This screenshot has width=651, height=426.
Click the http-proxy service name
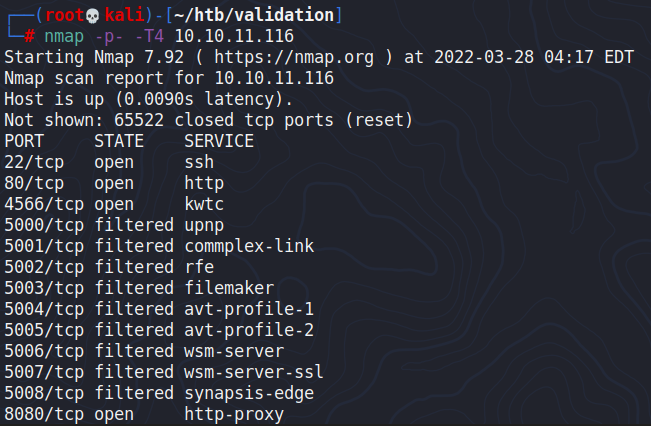pyautogui.click(x=234, y=414)
